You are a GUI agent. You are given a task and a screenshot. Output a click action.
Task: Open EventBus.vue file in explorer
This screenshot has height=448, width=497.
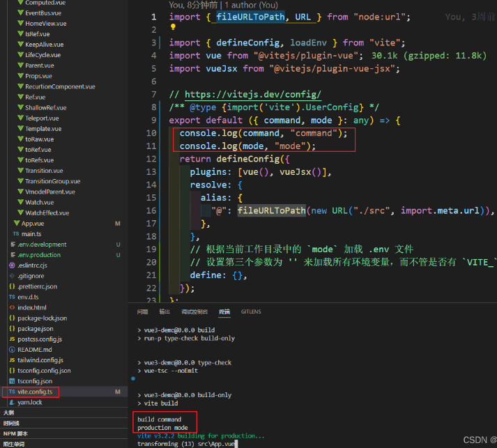pyautogui.click(x=43, y=13)
